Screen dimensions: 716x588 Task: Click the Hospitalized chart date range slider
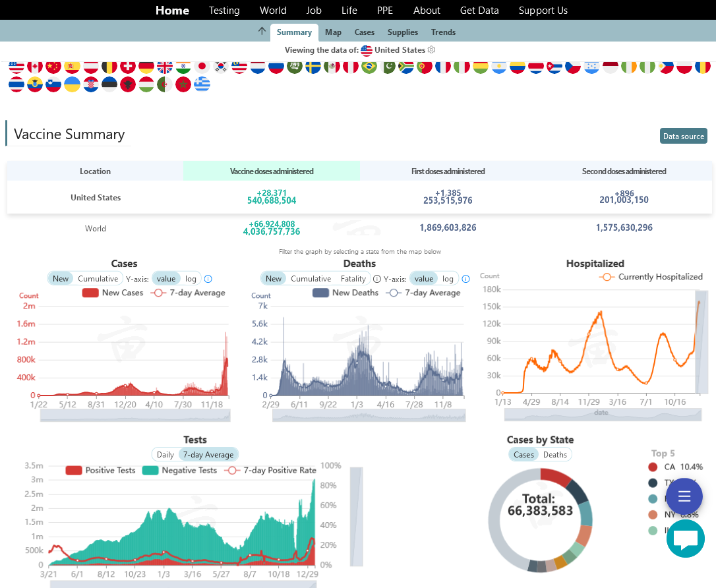click(603, 415)
